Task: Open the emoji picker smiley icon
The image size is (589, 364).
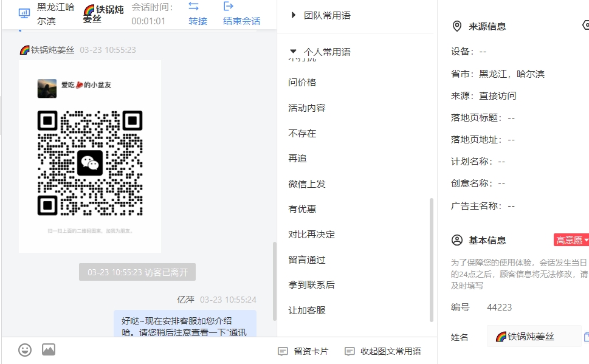Action: click(x=25, y=350)
